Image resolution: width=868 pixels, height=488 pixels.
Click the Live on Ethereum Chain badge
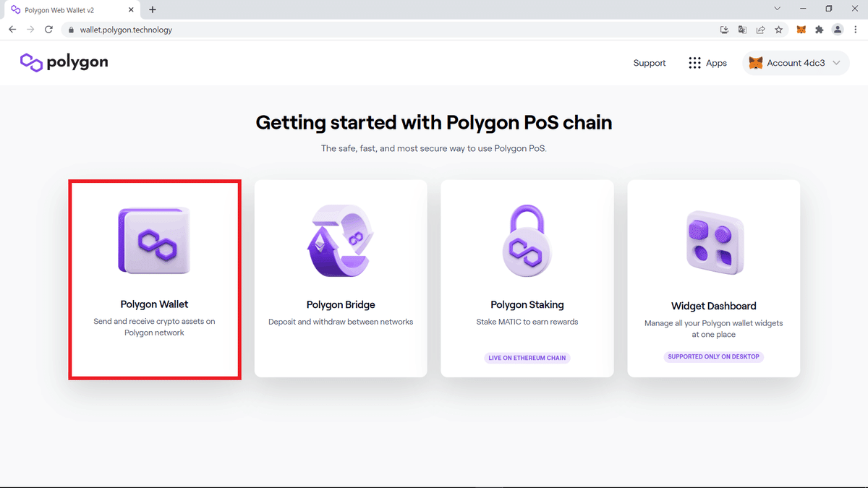click(527, 358)
